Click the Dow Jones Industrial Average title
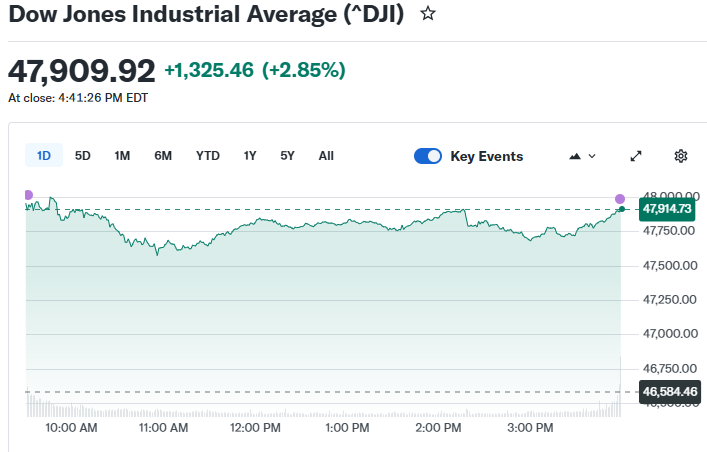Viewport: 707px width, 452px height. pyautogui.click(x=206, y=16)
